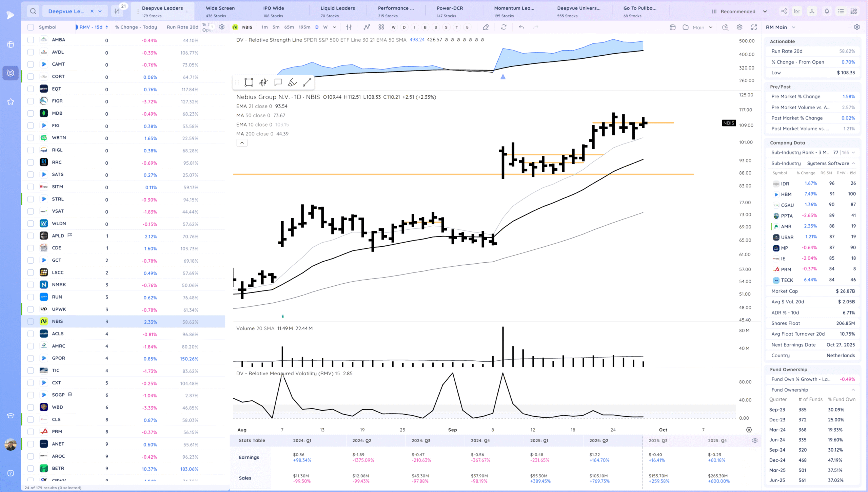Screen dimensions: 868x492
Task: Click the three-node network icon in the top-right bar
Action: pyautogui.click(x=812, y=11)
